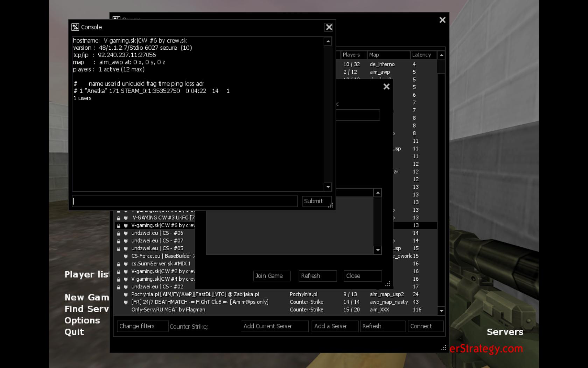This screenshot has width=588, height=368.
Task: Click Join Game in server info dialog
Action: [x=272, y=276]
